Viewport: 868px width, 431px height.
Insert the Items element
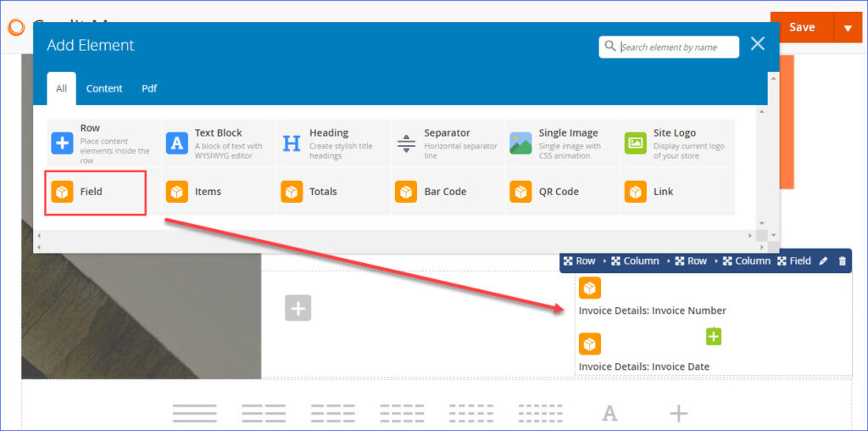218,192
